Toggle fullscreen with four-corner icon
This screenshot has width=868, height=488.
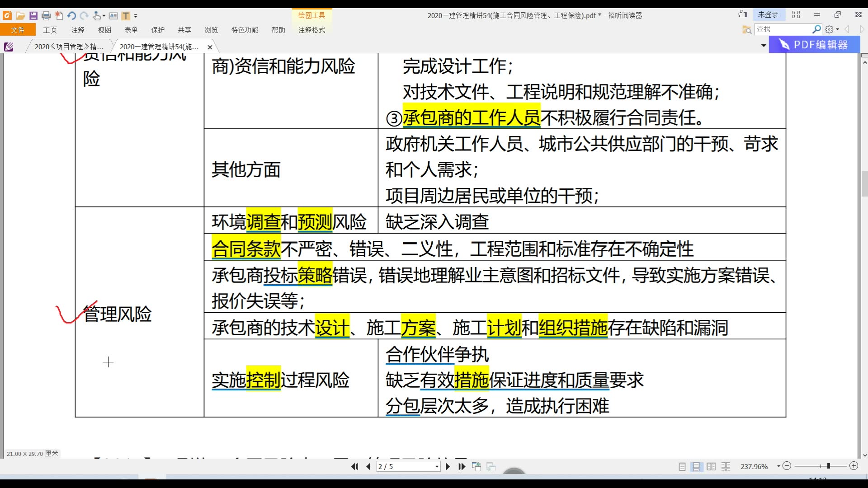coord(796,15)
